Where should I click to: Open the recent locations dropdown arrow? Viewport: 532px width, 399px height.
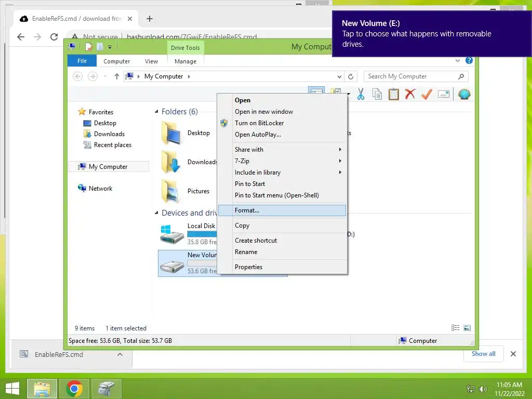[x=105, y=76]
